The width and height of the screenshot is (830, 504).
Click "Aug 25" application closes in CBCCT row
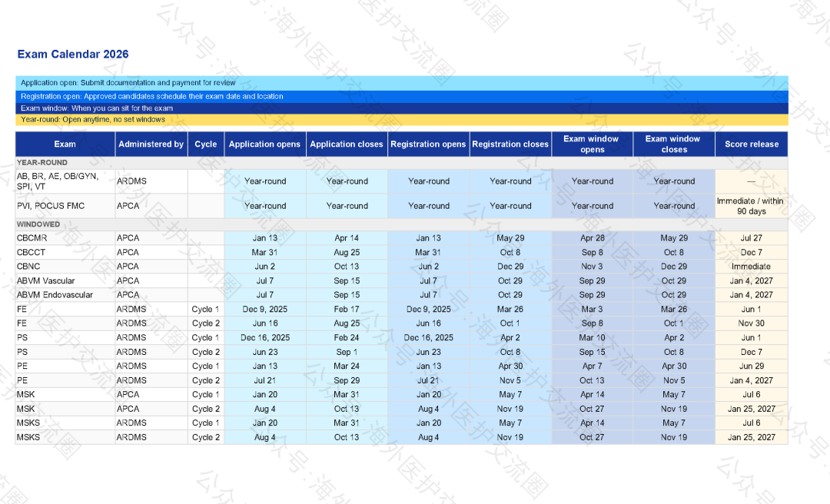[347, 253]
